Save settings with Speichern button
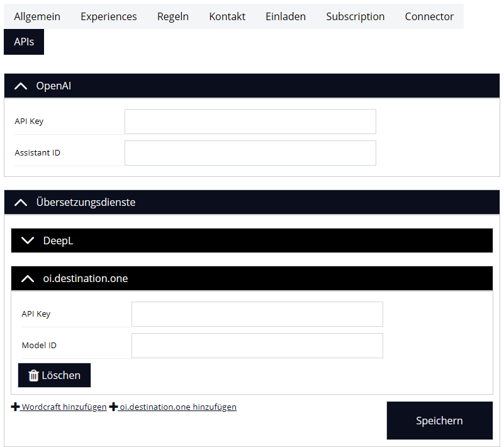The height and width of the screenshot is (447, 504). pyautogui.click(x=439, y=421)
